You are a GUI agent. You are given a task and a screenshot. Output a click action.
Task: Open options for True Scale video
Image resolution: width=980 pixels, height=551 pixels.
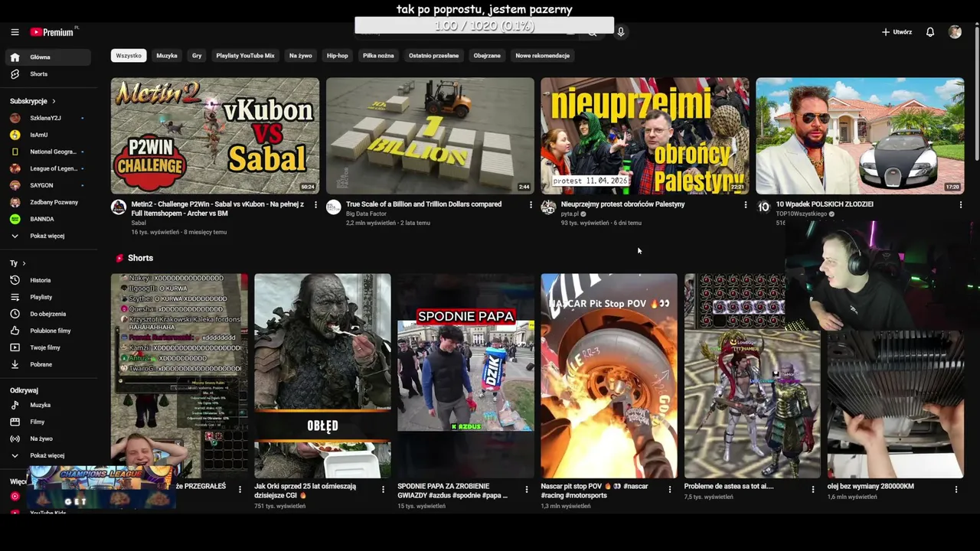(x=531, y=205)
